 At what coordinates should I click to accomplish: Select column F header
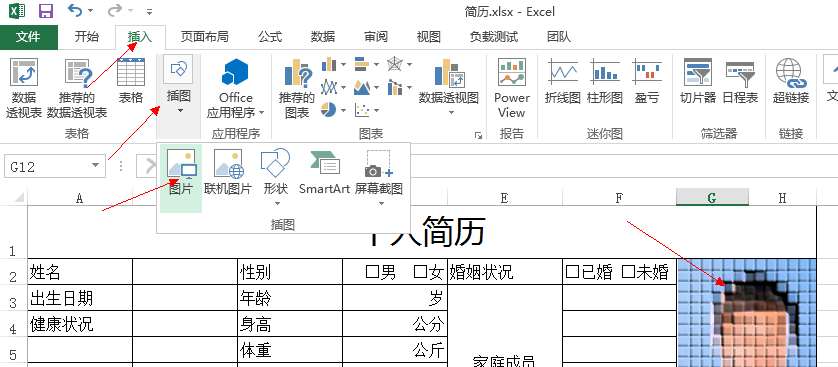619,198
